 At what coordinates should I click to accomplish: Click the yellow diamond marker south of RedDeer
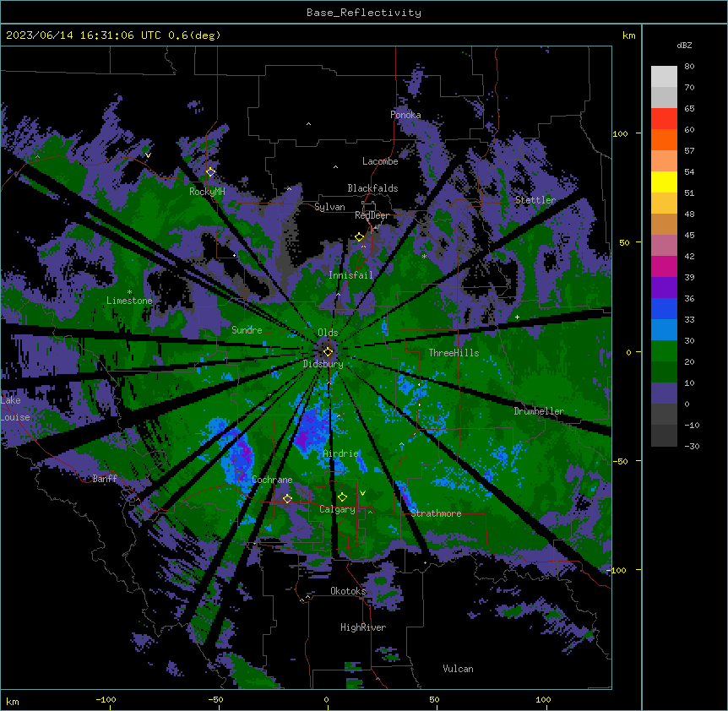(360, 237)
